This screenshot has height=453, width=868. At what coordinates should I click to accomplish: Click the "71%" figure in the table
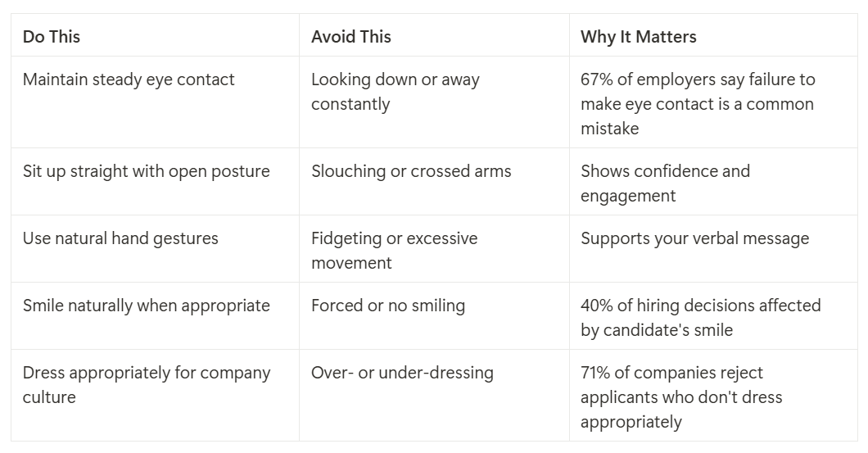point(598,373)
